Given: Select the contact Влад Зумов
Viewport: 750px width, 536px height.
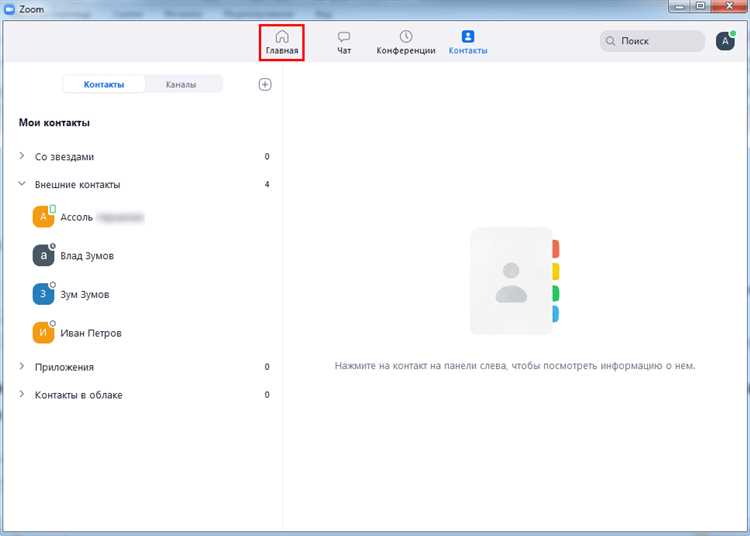Looking at the screenshot, I should coord(143,256).
